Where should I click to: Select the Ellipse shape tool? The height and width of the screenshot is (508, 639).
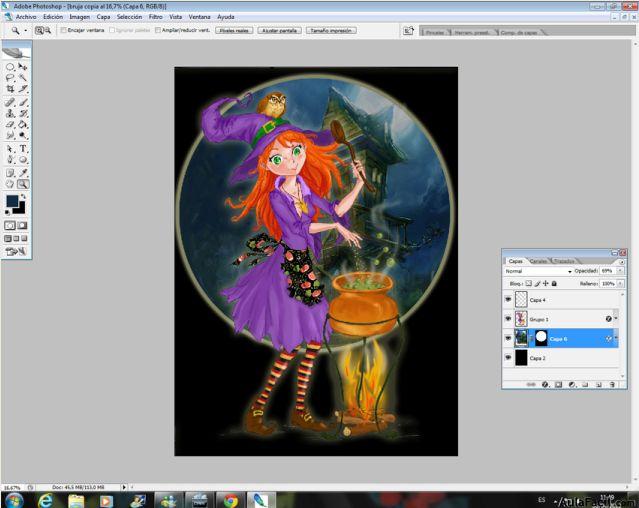(x=23, y=160)
